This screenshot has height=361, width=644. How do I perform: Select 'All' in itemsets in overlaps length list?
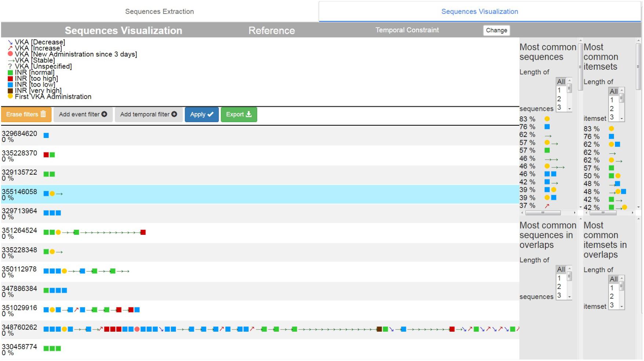tap(614, 279)
